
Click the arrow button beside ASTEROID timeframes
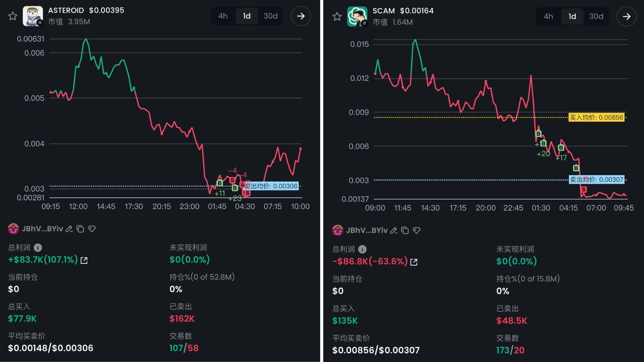coord(301,16)
